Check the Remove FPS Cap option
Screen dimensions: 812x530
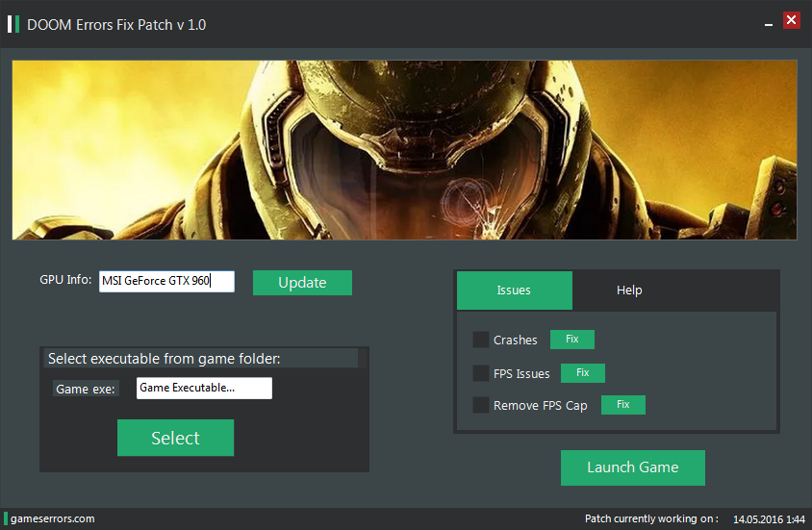click(x=481, y=405)
